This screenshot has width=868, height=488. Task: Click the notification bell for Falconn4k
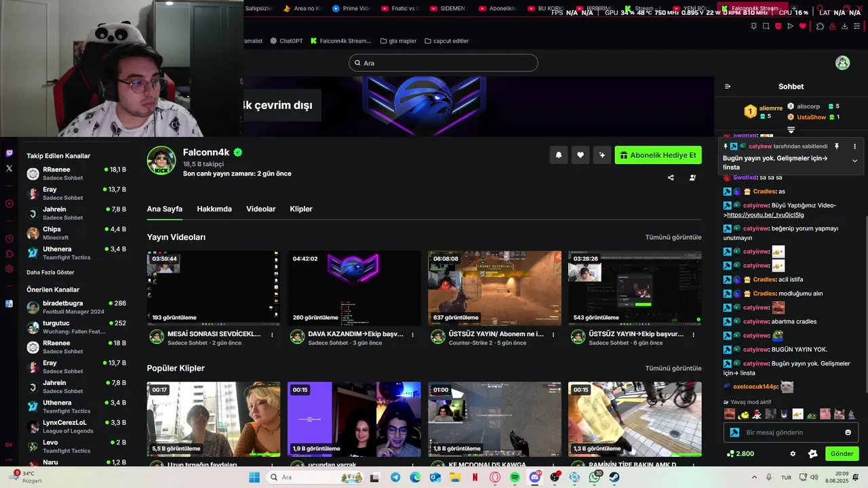(x=559, y=155)
